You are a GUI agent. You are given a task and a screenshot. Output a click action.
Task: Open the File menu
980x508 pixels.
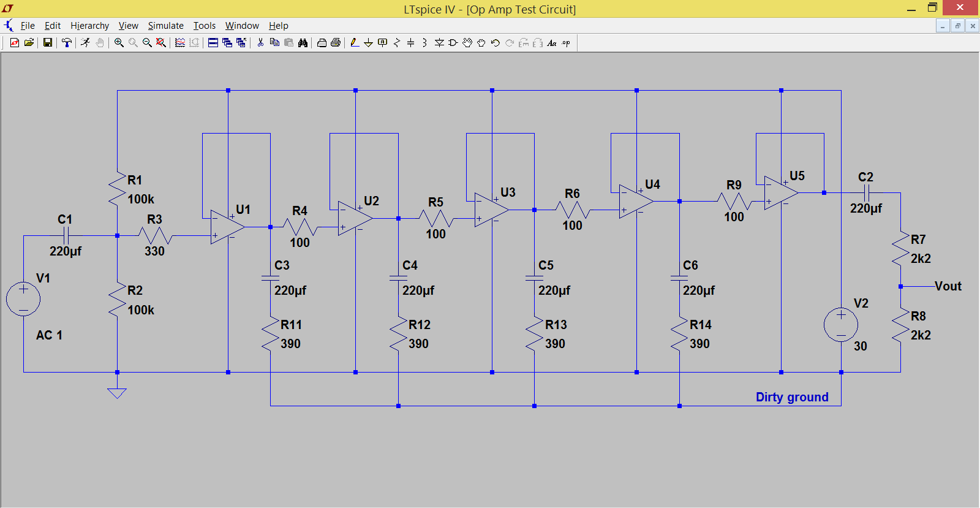click(x=28, y=26)
